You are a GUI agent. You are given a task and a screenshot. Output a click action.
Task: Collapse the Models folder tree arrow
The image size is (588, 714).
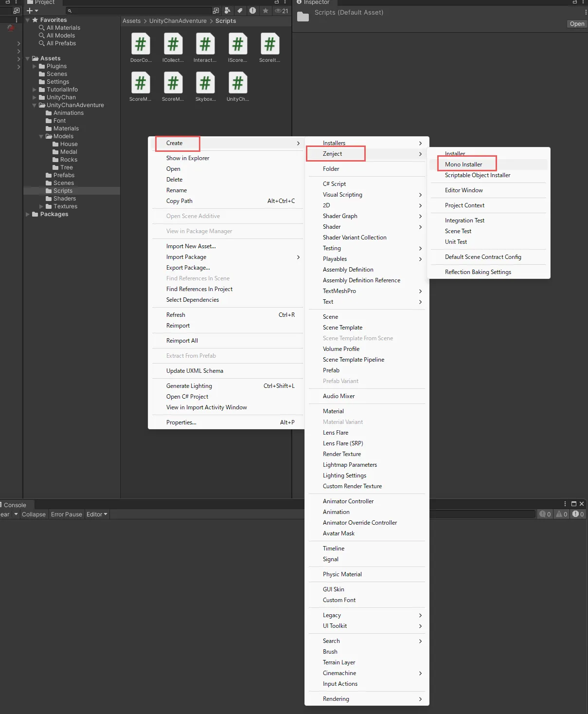(41, 136)
